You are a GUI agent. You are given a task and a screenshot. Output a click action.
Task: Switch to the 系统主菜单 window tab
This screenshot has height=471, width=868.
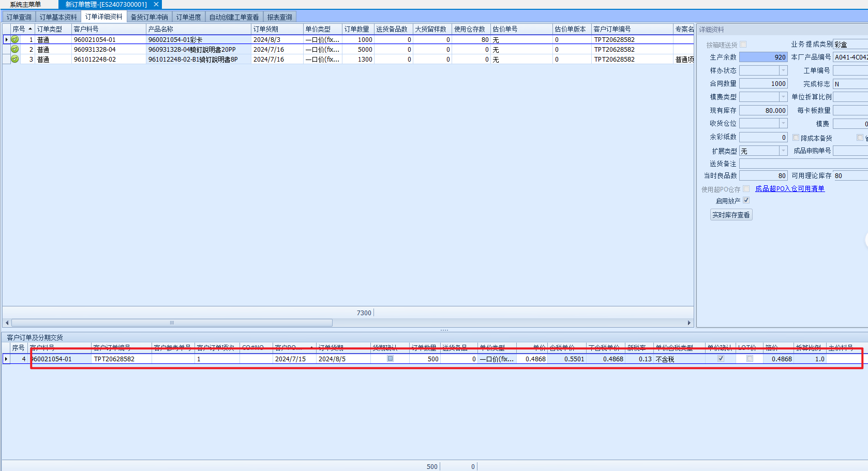tap(25, 4)
